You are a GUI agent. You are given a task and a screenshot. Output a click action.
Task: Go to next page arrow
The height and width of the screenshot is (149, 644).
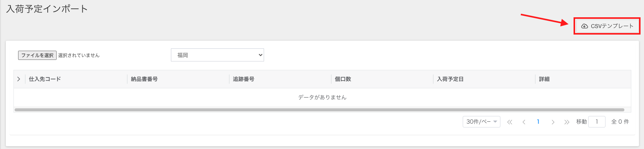pos(553,122)
